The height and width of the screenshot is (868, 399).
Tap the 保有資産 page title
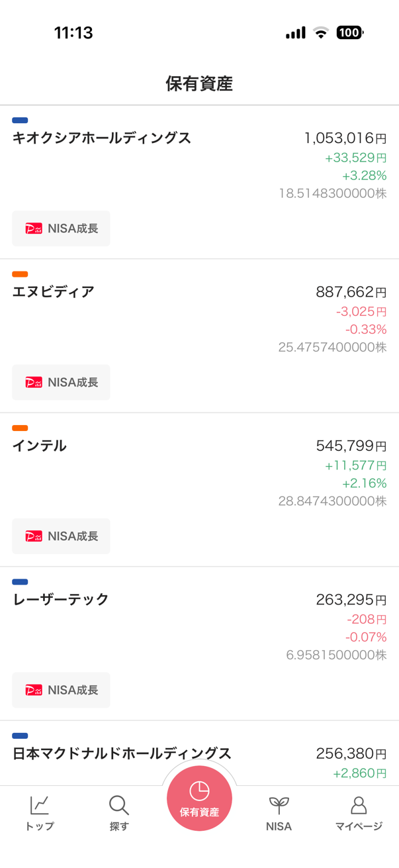coord(199,83)
